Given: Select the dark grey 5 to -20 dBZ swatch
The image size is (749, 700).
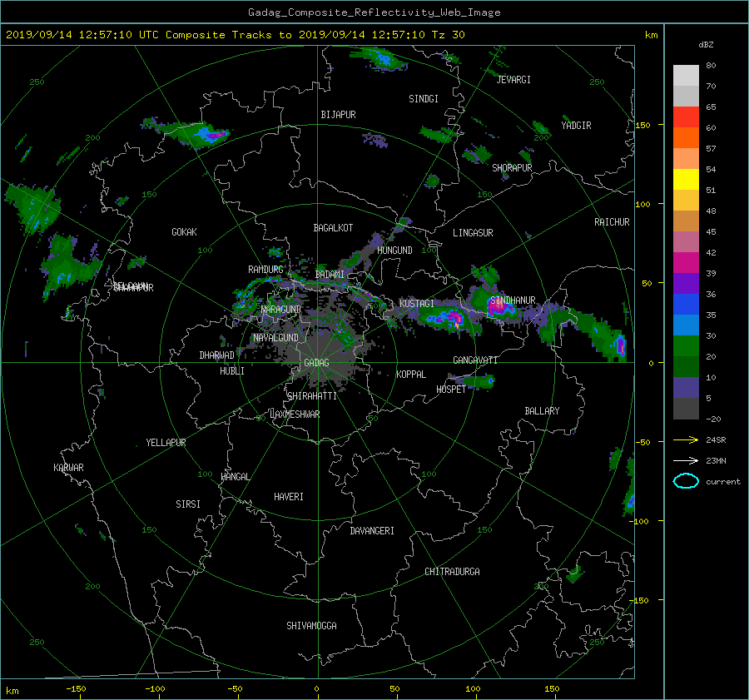Looking at the screenshot, I should (686, 409).
